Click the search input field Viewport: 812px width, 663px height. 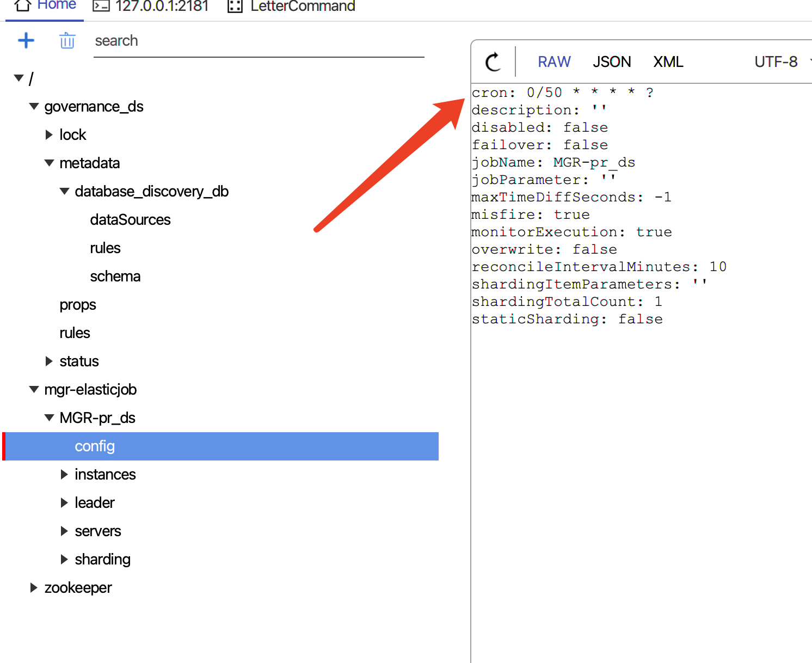259,41
